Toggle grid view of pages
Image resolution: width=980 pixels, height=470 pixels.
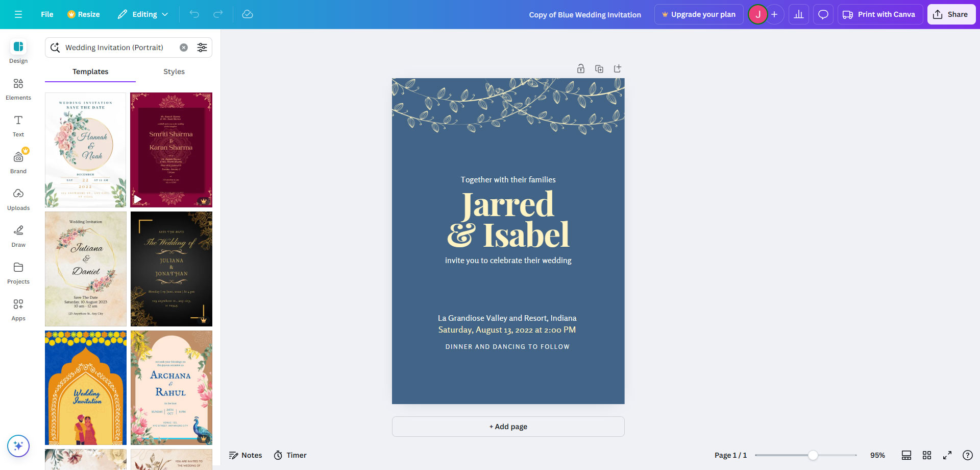pos(927,455)
